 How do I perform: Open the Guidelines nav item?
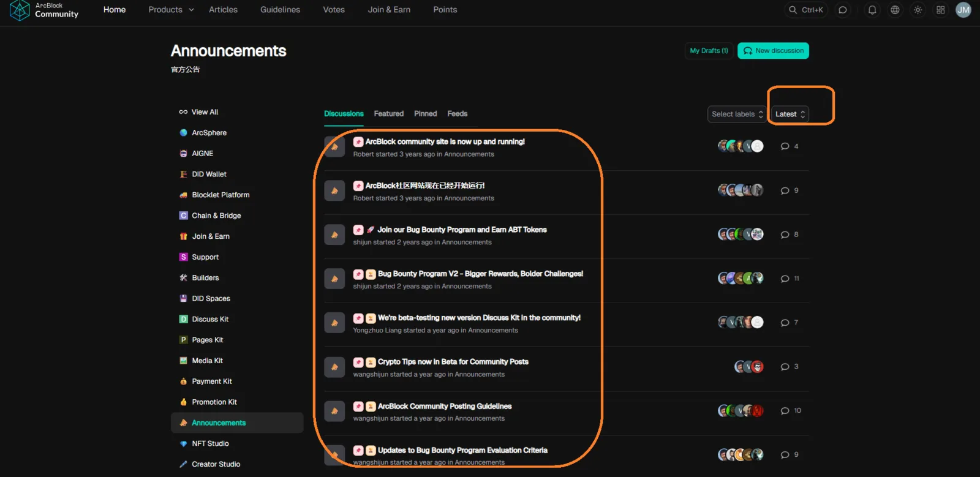coord(280,10)
